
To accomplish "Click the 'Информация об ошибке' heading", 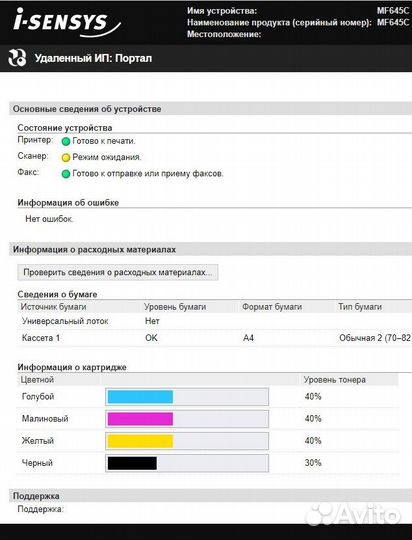I will tap(68, 202).
